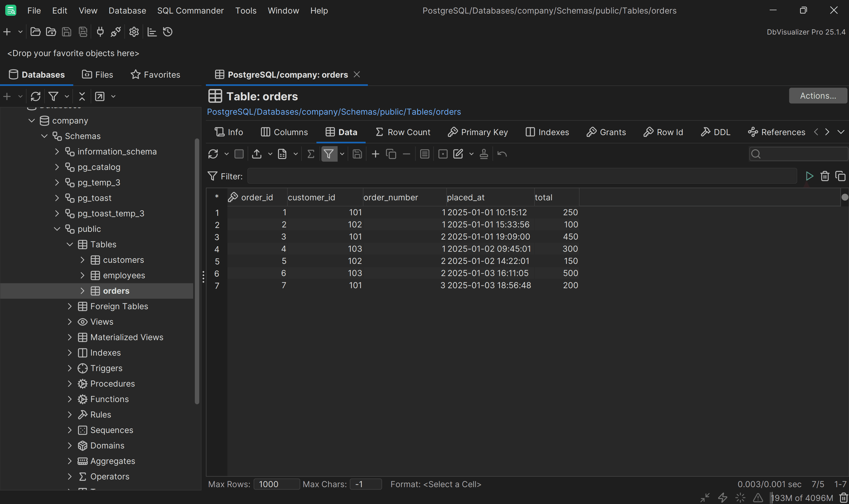Open connection properties gear in main toolbar

coord(134,32)
